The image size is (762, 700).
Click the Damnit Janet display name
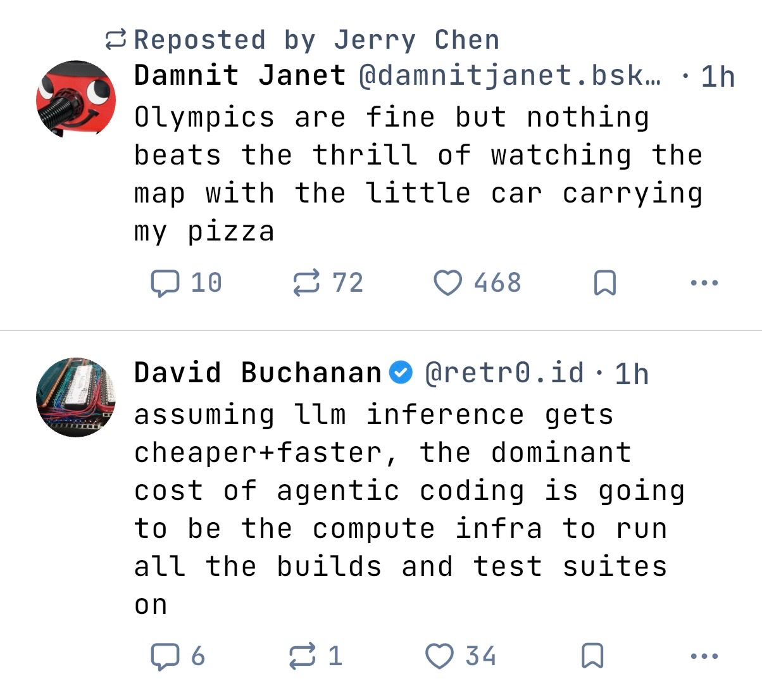click(x=240, y=76)
